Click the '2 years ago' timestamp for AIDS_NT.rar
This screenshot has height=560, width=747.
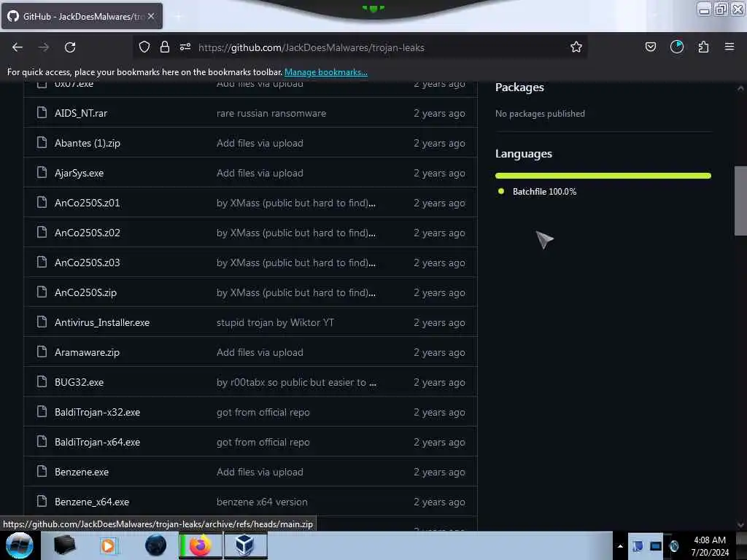(439, 113)
